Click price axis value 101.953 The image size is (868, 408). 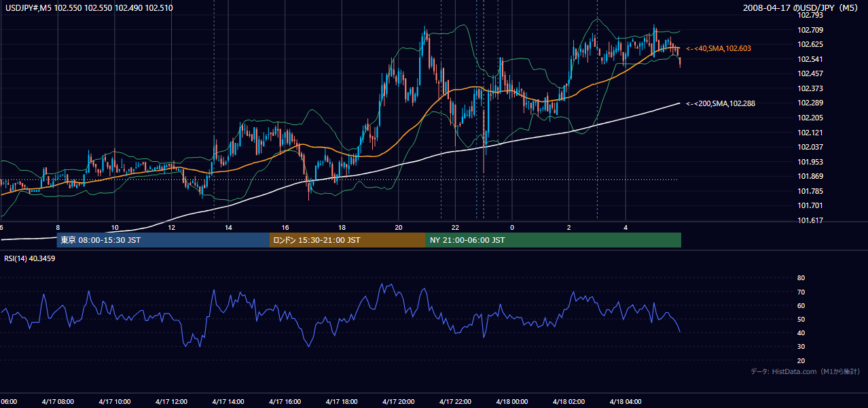tap(810, 162)
